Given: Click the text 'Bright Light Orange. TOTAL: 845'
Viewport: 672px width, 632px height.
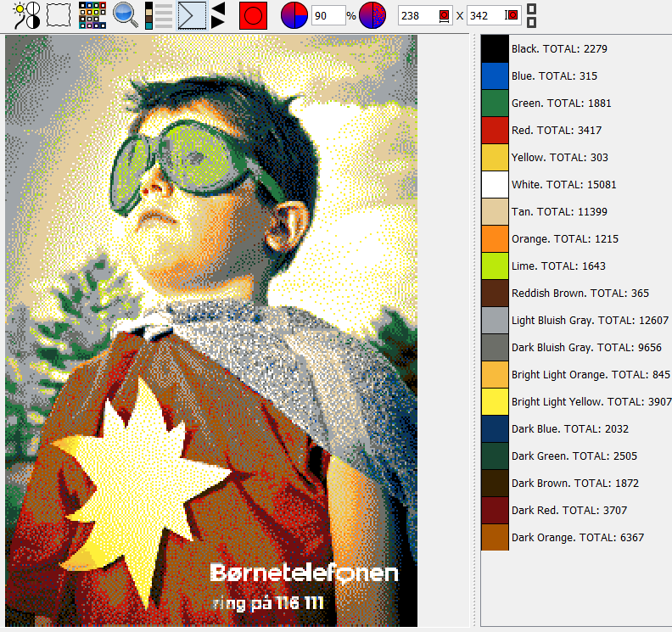Looking at the screenshot, I should click(x=591, y=374).
